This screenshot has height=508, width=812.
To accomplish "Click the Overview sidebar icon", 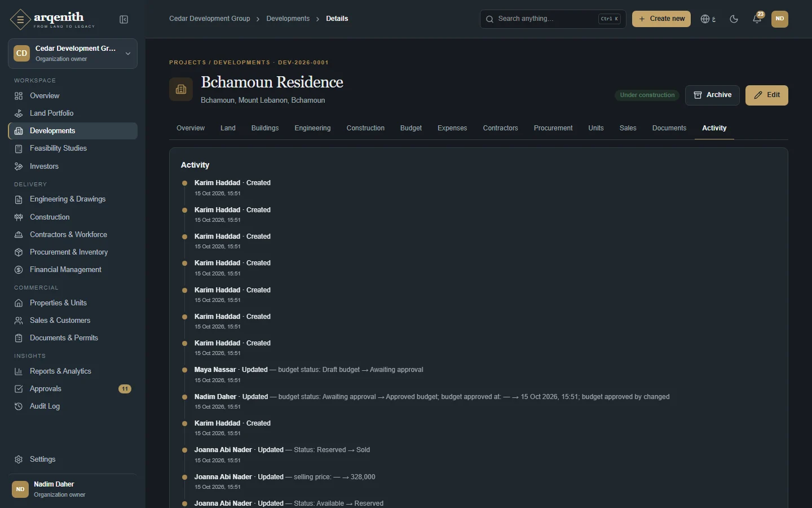I will click(x=19, y=96).
